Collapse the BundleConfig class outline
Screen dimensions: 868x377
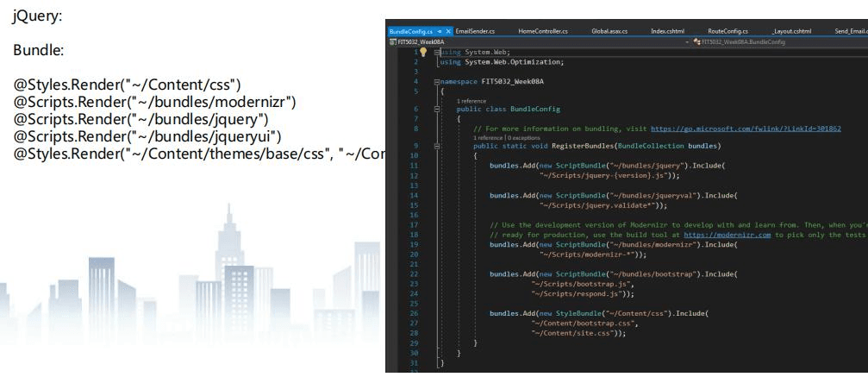(x=437, y=110)
